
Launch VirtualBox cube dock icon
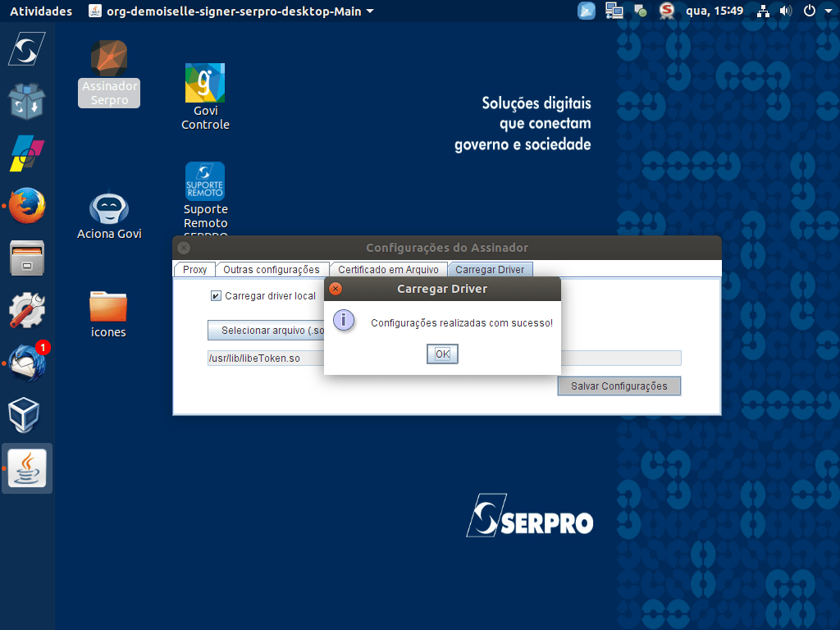pos(24,414)
